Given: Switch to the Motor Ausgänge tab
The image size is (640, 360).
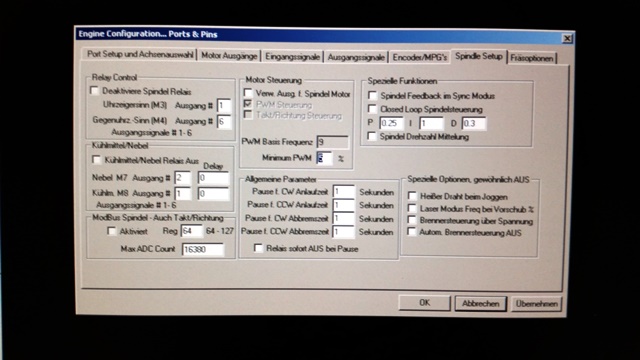Looking at the screenshot, I should pos(229,56).
